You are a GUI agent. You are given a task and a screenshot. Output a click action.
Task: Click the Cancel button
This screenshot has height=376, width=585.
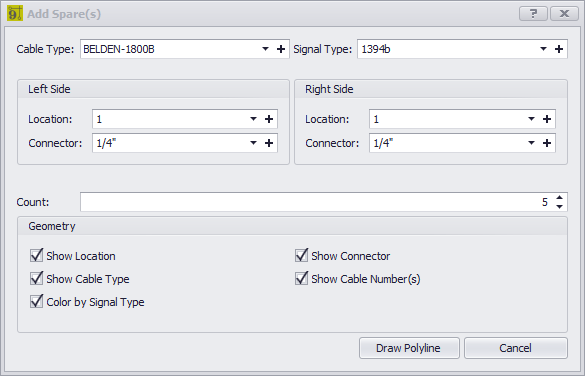(x=516, y=348)
